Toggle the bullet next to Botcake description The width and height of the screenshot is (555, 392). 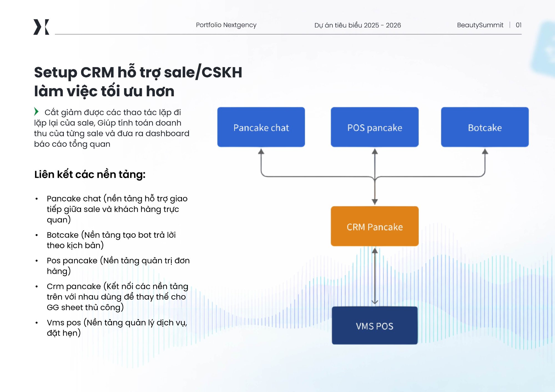[x=37, y=235]
